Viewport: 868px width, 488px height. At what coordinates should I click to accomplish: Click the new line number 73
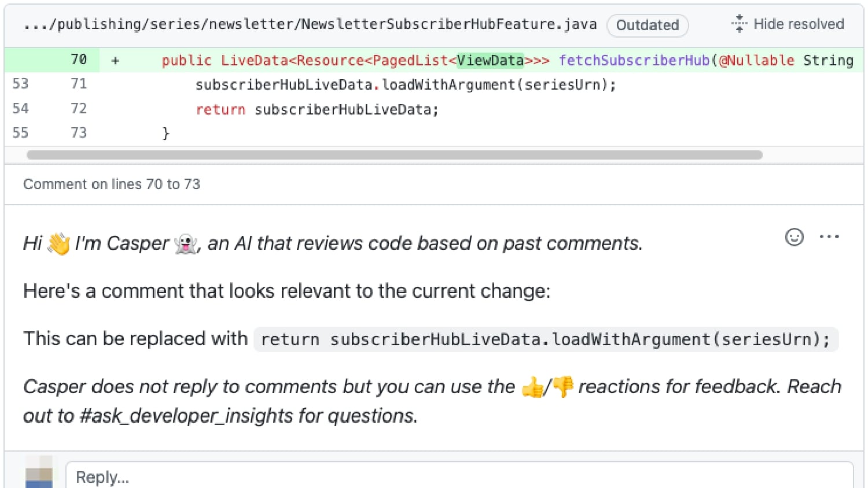coord(79,133)
